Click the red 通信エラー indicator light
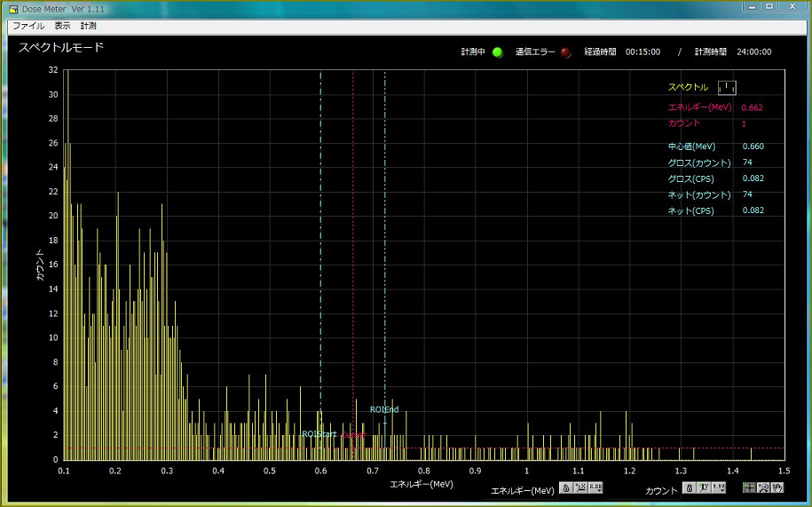The height and width of the screenshot is (507, 812). pos(566,51)
